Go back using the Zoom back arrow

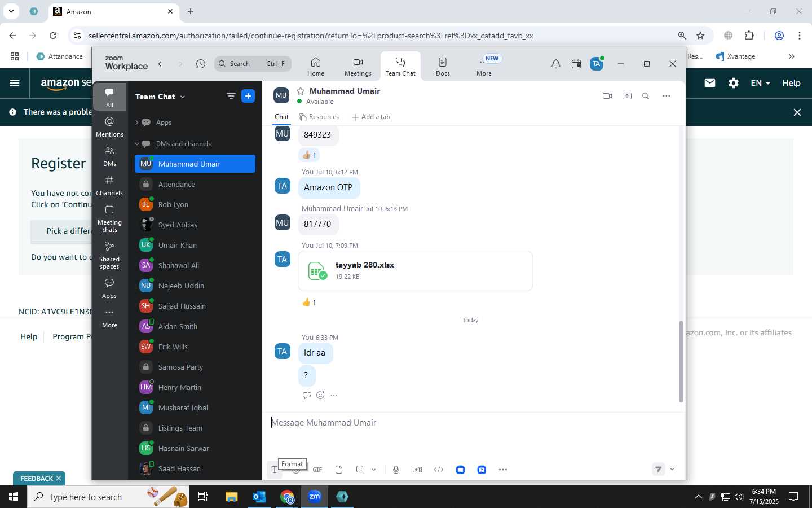[160, 64]
